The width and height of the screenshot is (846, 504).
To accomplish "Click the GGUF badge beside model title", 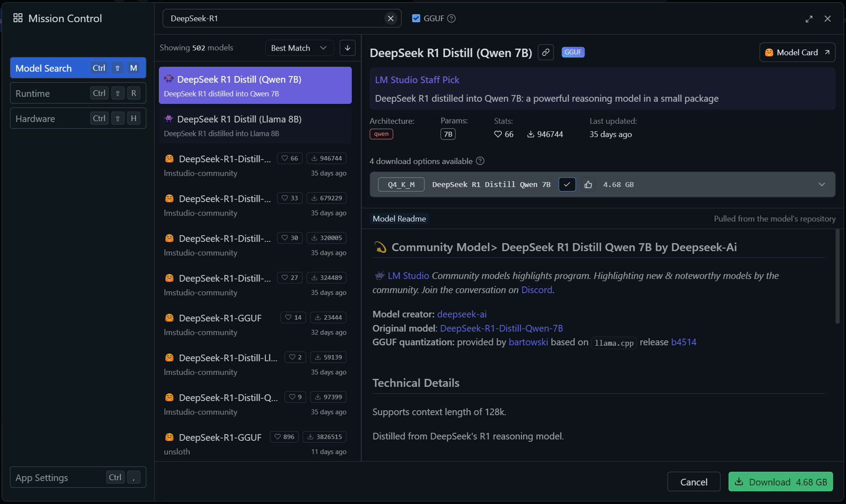I will pos(573,52).
